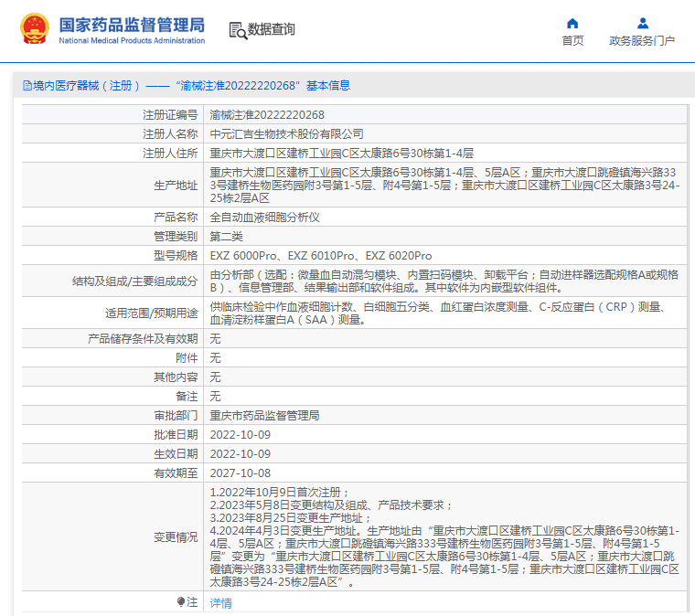Go to 首页 home link
Image resolution: width=695 pixels, height=616 pixels.
[x=572, y=41]
